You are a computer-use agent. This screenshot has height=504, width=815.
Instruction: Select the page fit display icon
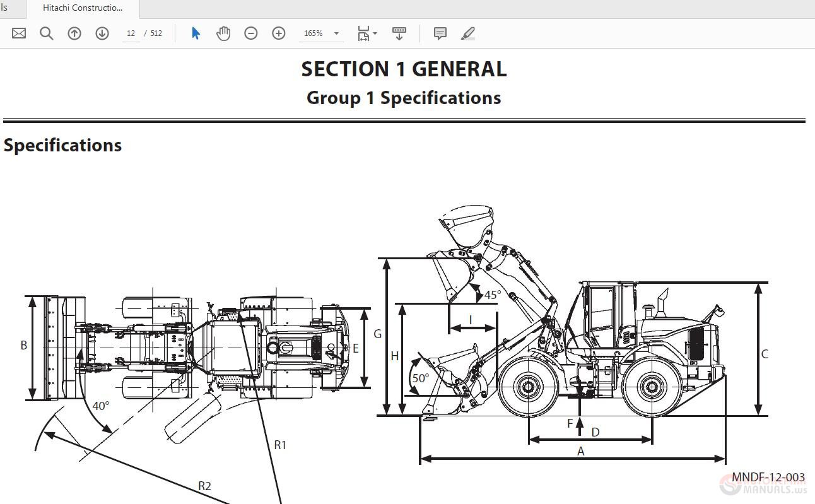click(363, 33)
